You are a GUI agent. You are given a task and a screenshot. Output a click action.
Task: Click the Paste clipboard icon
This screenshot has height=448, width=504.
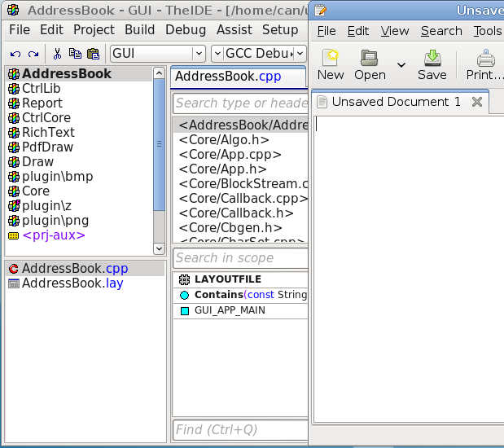tap(93, 54)
